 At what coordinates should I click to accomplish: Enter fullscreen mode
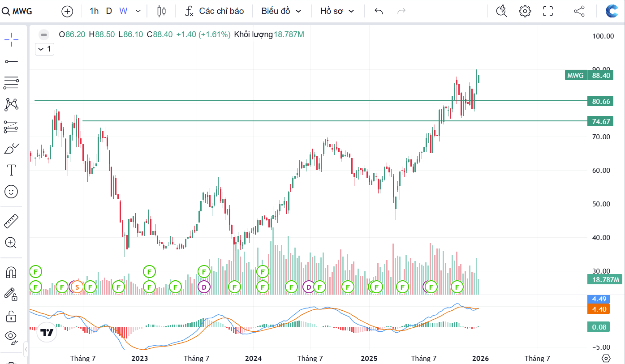point(548,11)
